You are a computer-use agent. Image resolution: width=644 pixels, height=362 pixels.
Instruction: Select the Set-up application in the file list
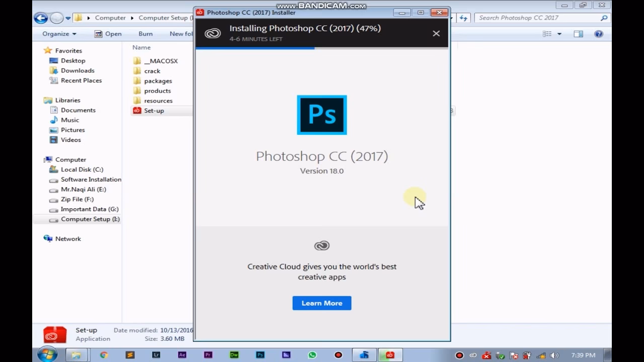coord(153,111)
